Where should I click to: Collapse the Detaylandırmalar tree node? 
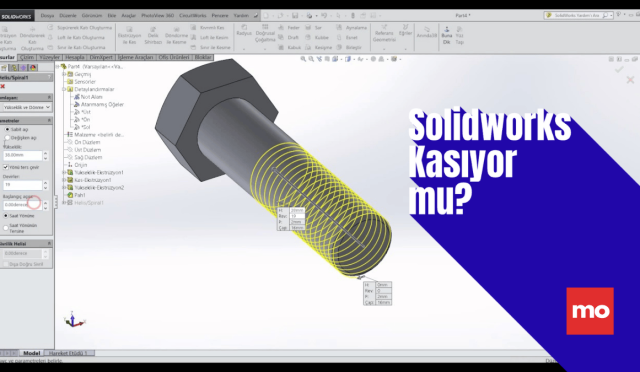[64, 89]
